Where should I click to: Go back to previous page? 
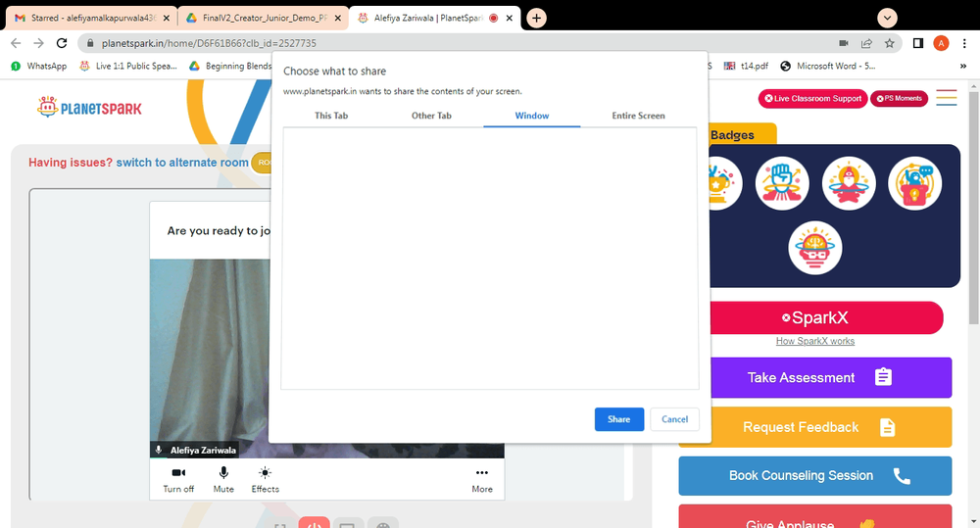16,43
